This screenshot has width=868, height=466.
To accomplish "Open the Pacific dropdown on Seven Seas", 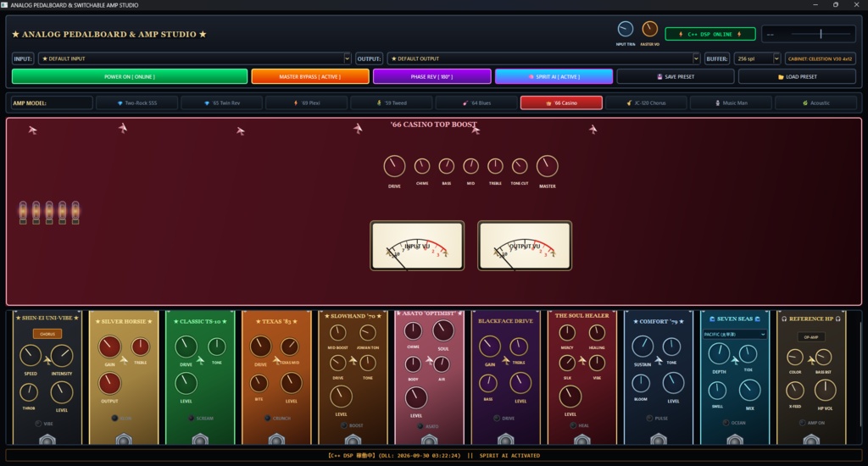I will coord(735,335).
